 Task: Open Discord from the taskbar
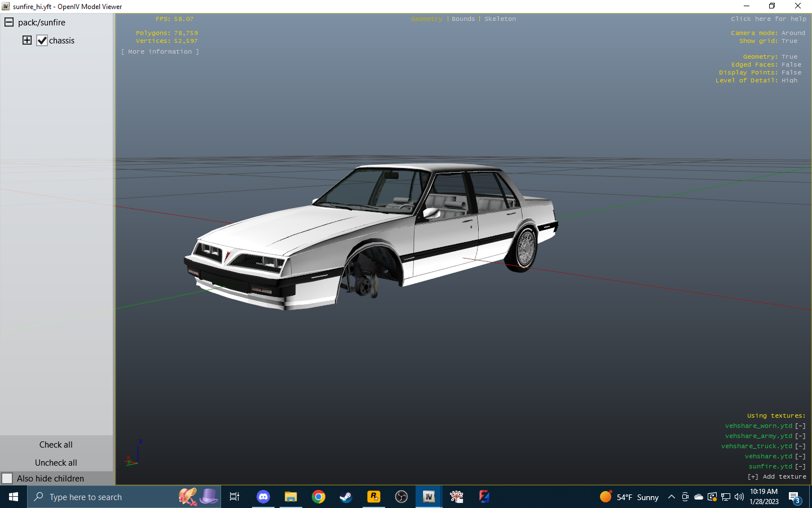pos(263,497)
